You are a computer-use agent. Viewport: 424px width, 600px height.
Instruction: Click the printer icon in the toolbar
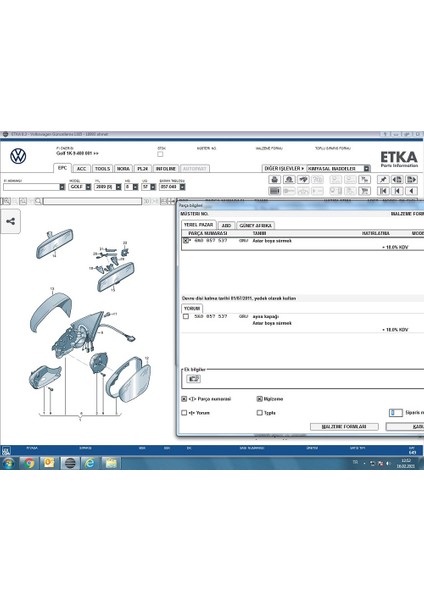pyautogui.click(x=274, y=179)
